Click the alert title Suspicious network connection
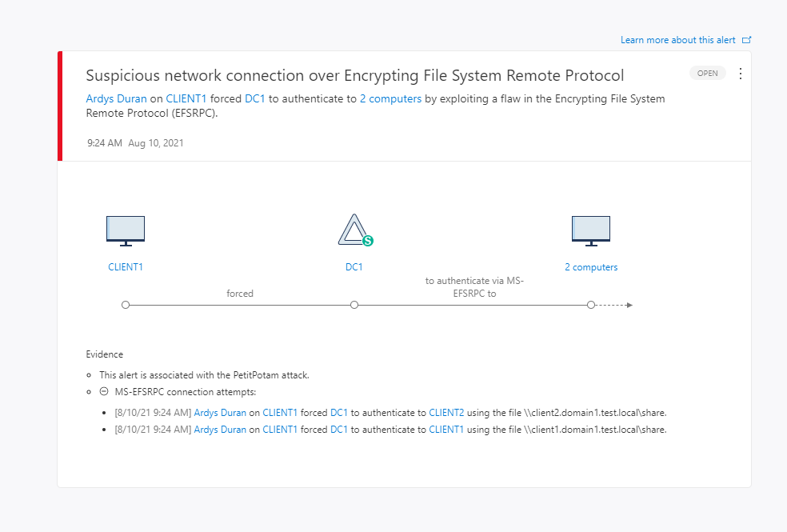The image size is (787, 532). (x=355, y=75)
